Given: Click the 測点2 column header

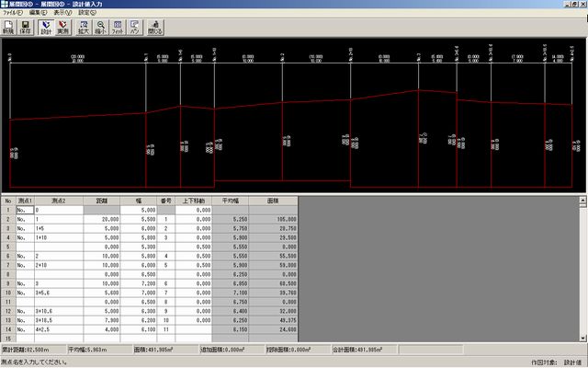Looking at the screenshot, I should (x=59, y=201).
